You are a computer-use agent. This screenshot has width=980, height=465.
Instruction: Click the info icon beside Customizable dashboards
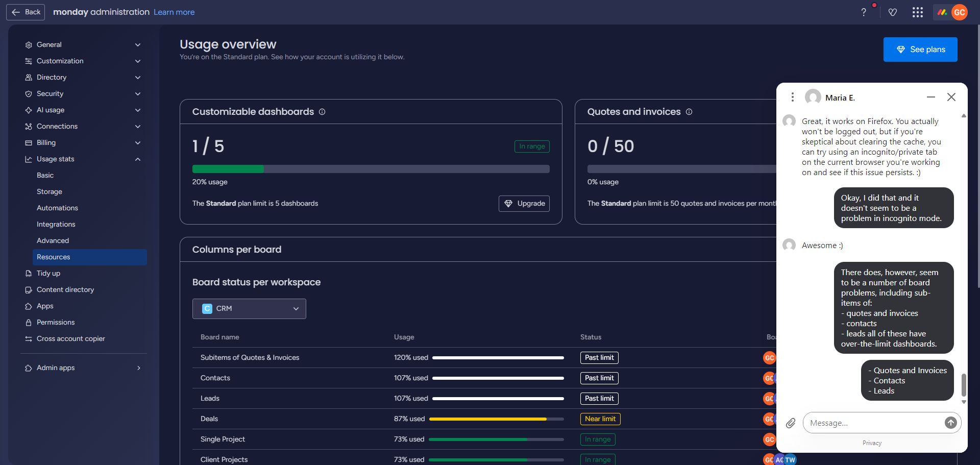point(322,112)
